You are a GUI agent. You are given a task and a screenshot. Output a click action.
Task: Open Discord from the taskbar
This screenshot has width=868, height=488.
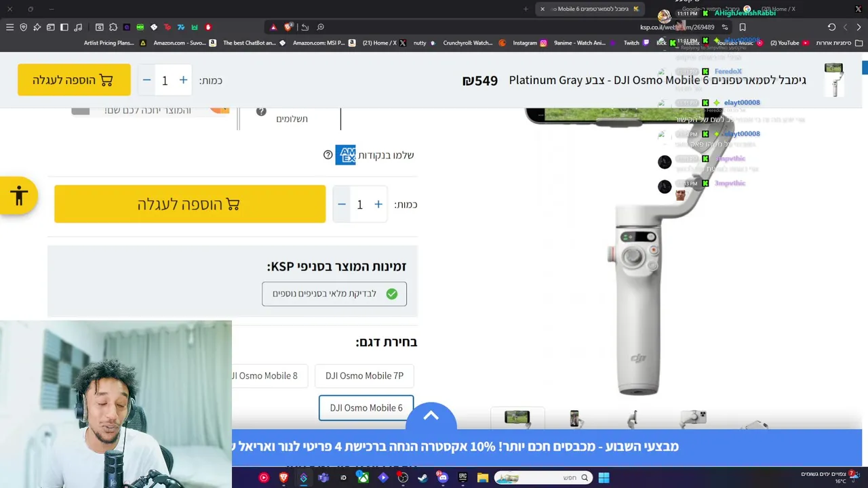click(443, 478)
